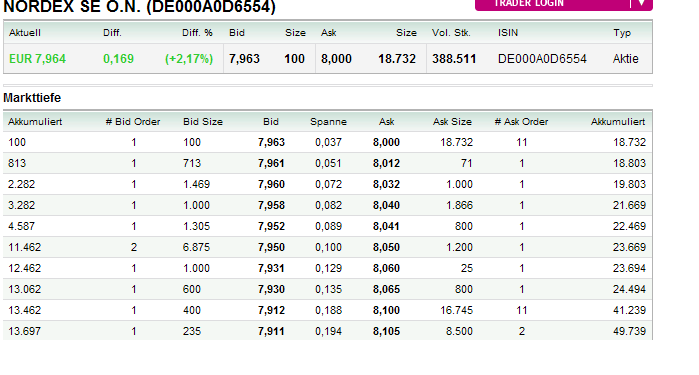Select ask price 8,012

click(x=387, y=163)
